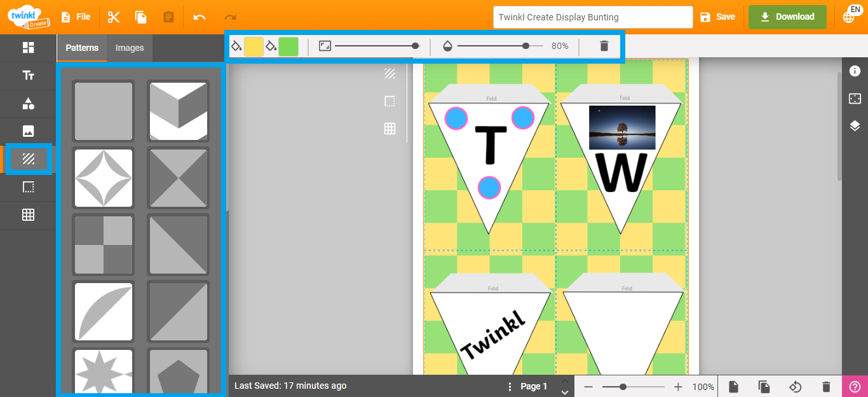
Task: Paste using the clipboard icon
Action: (168, 17)
